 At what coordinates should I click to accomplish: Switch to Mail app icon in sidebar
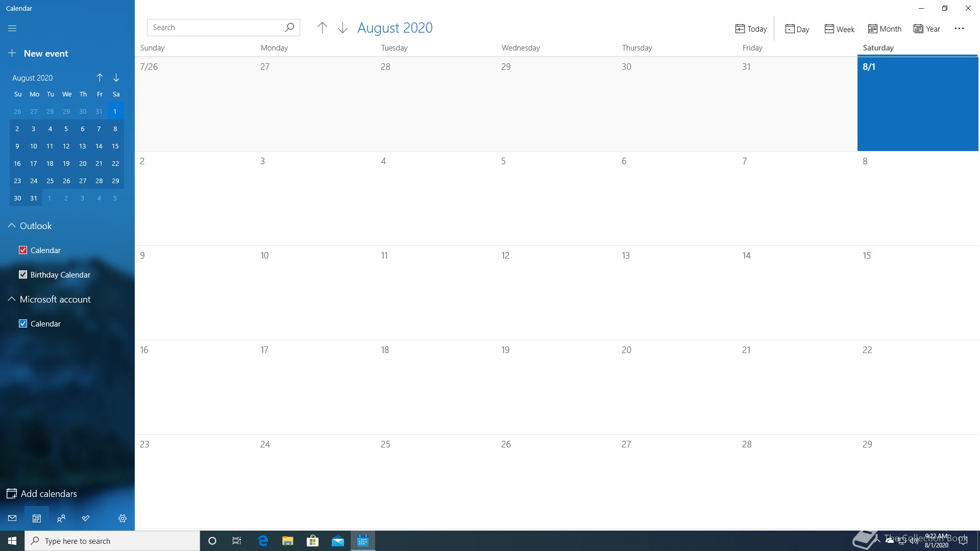[12, 518]
